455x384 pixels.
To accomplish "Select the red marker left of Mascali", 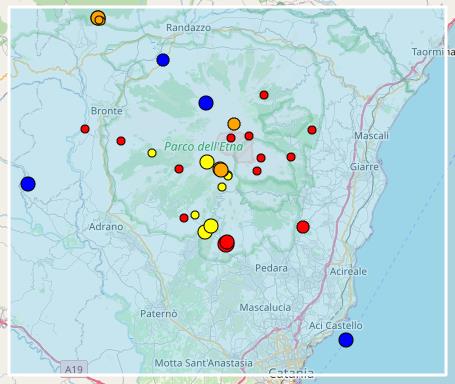I will click(312, 130).
